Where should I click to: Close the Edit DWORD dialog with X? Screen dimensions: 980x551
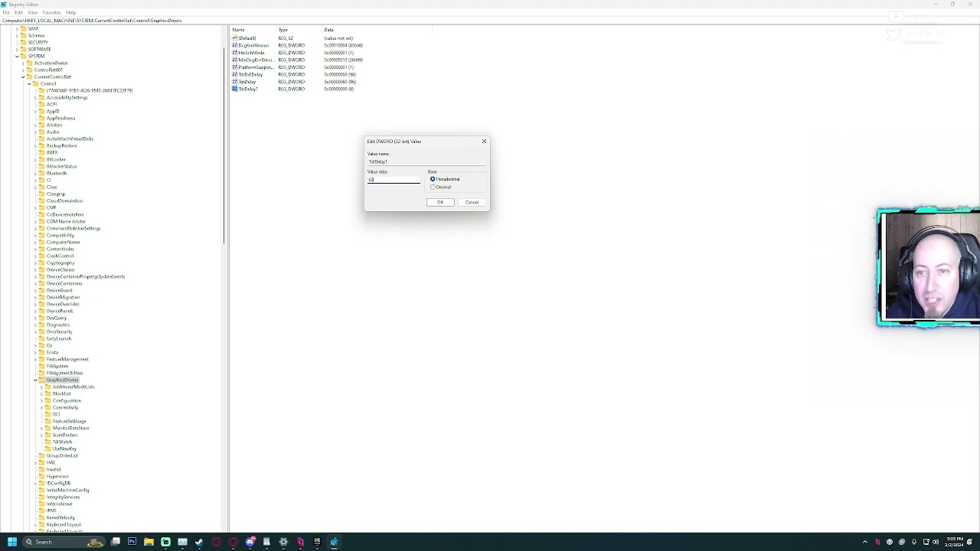[x=484, y=142]
